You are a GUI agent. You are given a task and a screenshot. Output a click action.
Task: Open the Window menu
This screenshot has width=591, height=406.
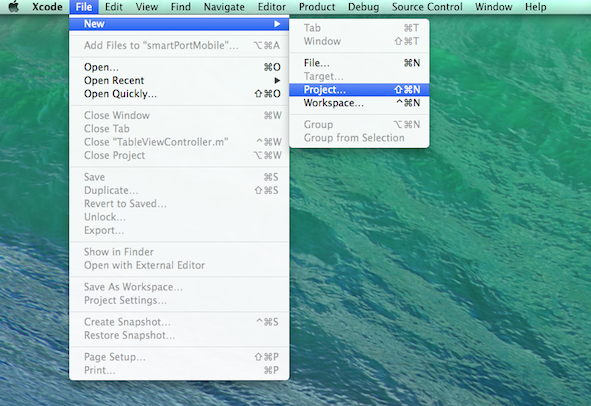(493, 7)
